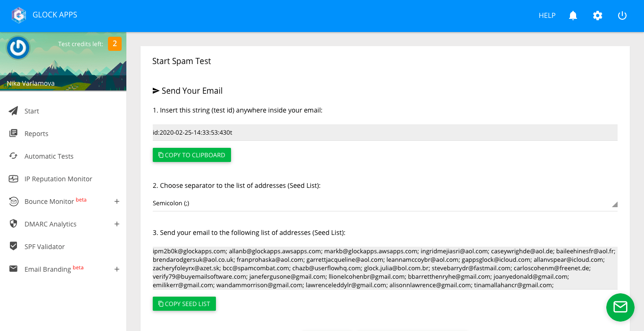The width and height of the screenshot is (644, 331).
Task: Click the Bounce Monitor envelope icon
Action: [x=14, y=201]
